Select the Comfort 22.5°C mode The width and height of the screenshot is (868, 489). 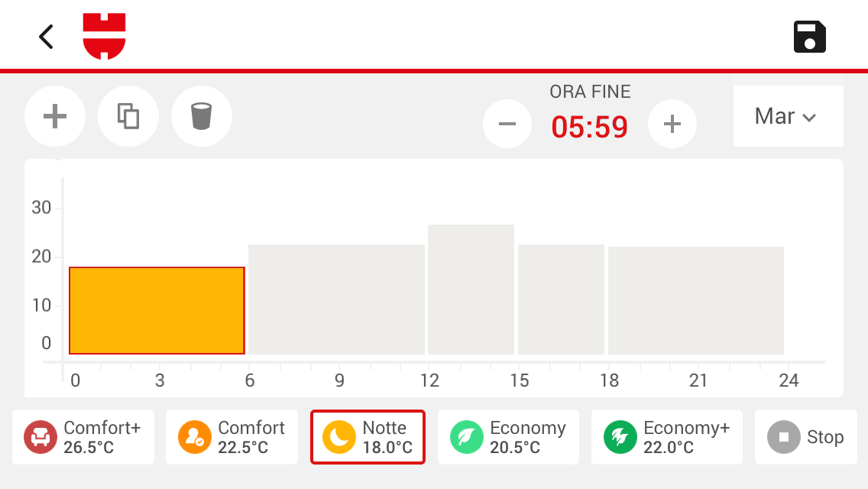coord(232,437)
